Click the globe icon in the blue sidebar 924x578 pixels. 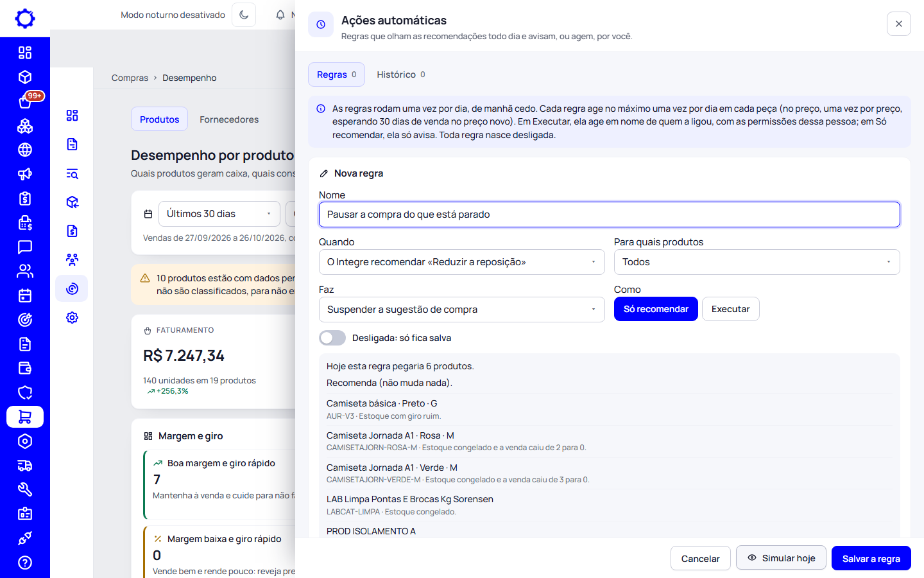(25, 150)
